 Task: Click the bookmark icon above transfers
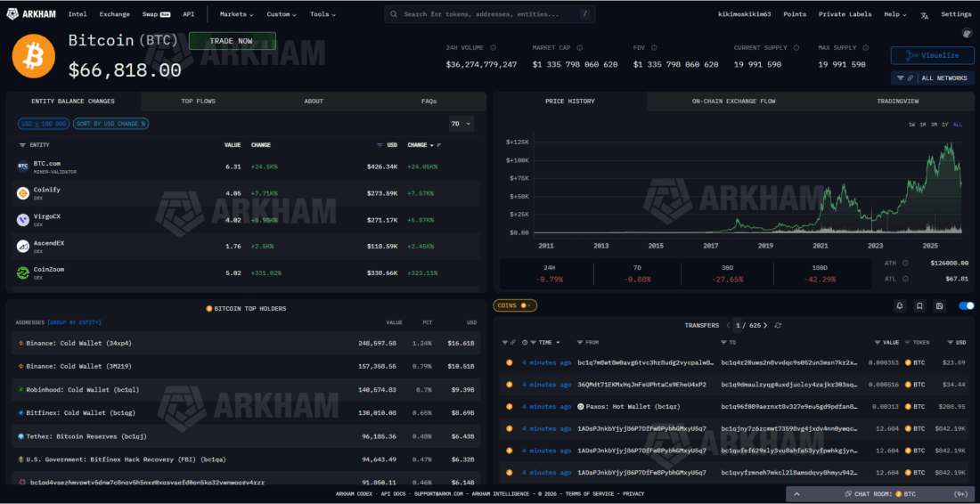[x=919, y=305]
